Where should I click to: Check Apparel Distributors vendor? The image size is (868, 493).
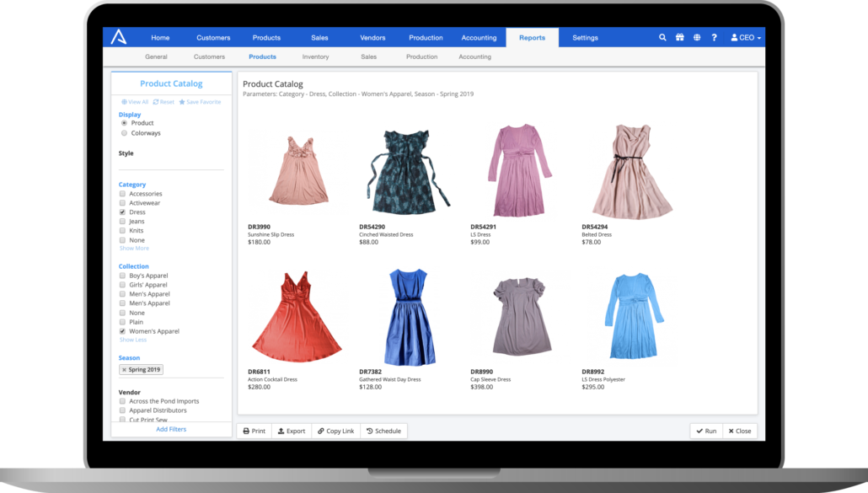[x=122, y=410]
